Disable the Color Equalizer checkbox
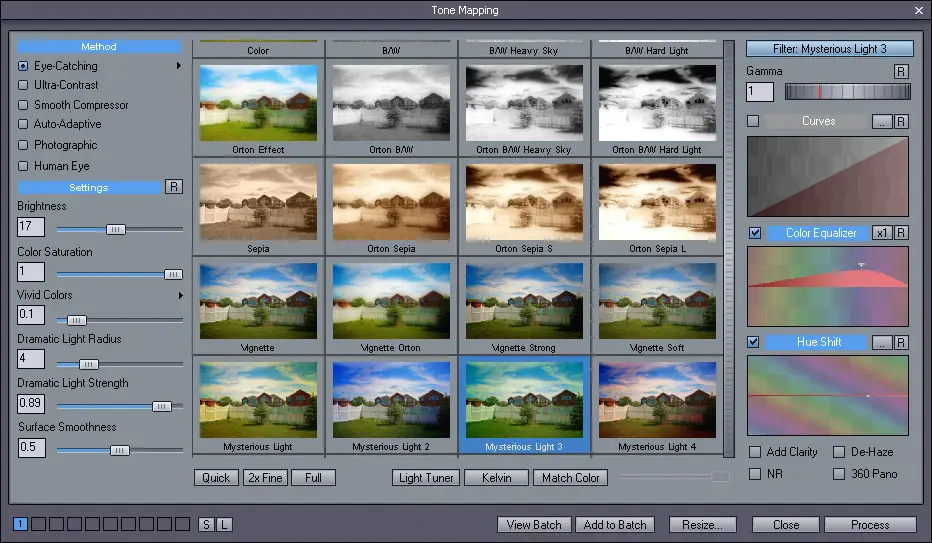 click(x=754, y=233)
